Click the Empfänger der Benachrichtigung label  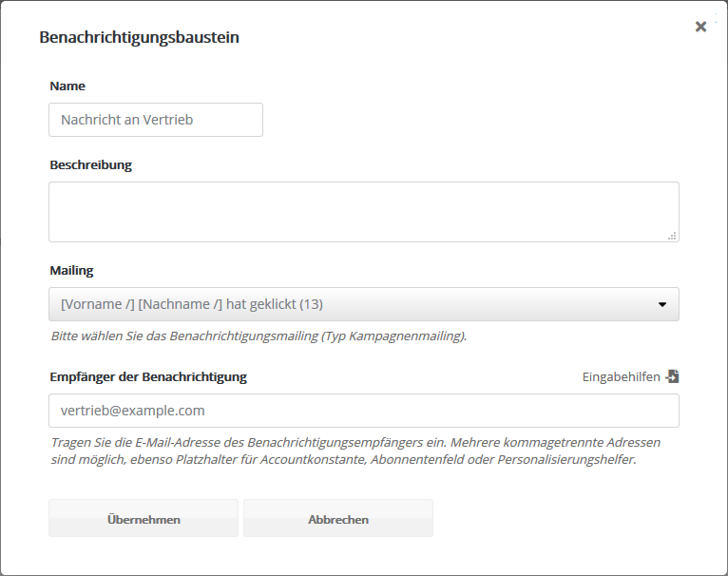point(148,376)
